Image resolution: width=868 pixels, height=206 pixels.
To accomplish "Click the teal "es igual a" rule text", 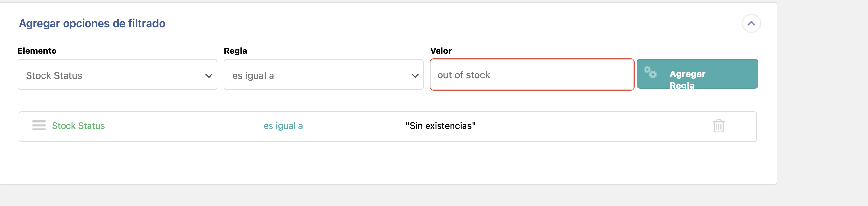I will [283, 126].
